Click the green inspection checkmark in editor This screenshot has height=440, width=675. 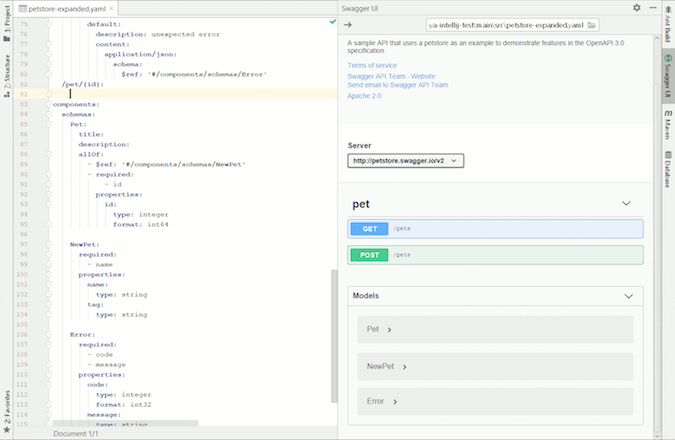pos(332,21)
